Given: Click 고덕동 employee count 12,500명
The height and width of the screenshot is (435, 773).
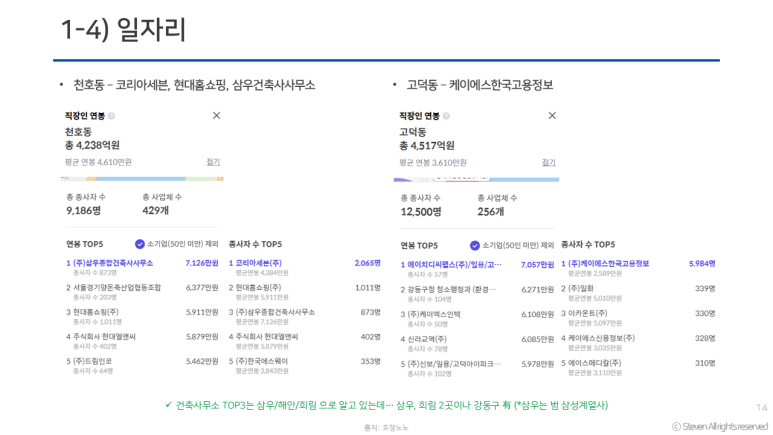Looking at the screenshot, I should (x=421, y=212).
